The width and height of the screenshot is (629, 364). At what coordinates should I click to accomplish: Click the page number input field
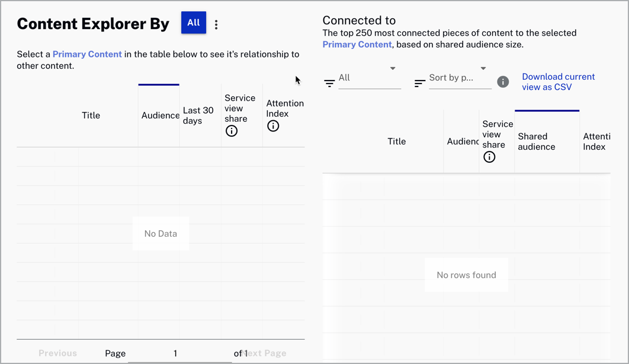[175, 353]
